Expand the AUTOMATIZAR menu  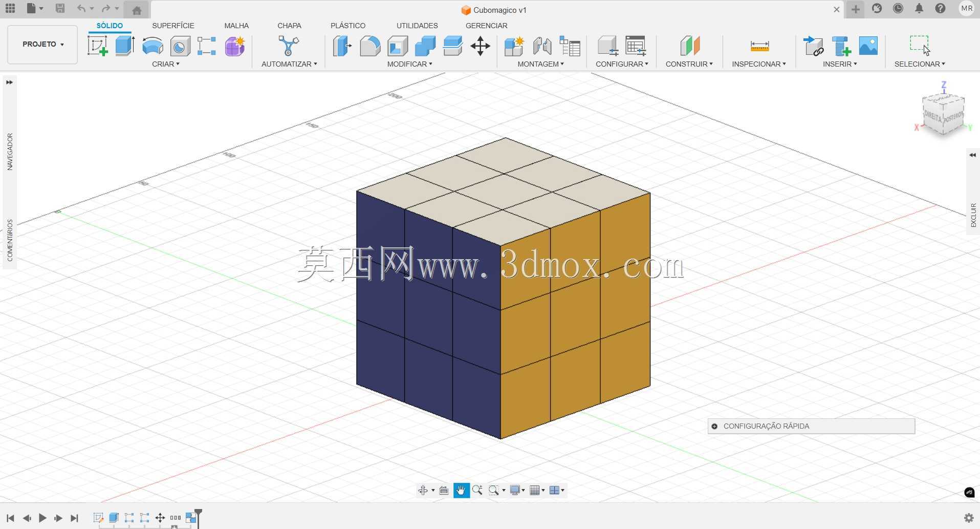tap(289, 64)
